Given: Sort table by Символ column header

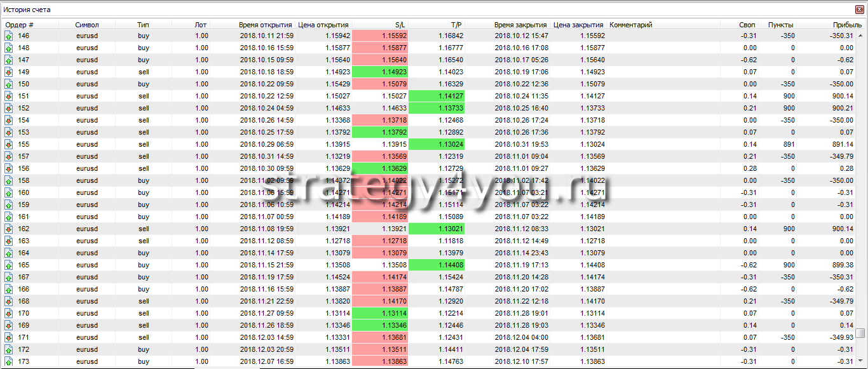Looking at the screenshot, I should pos(87,25).
